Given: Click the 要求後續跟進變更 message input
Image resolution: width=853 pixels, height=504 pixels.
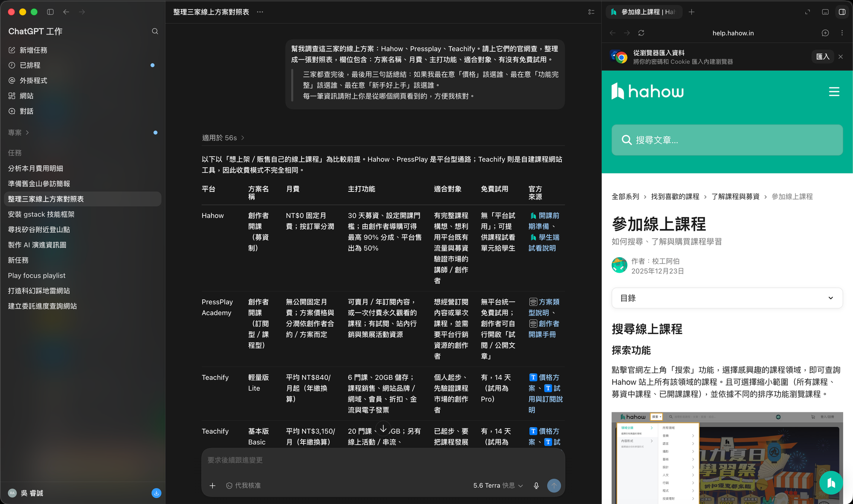Looking at the screenshot, I should point(383,461).
